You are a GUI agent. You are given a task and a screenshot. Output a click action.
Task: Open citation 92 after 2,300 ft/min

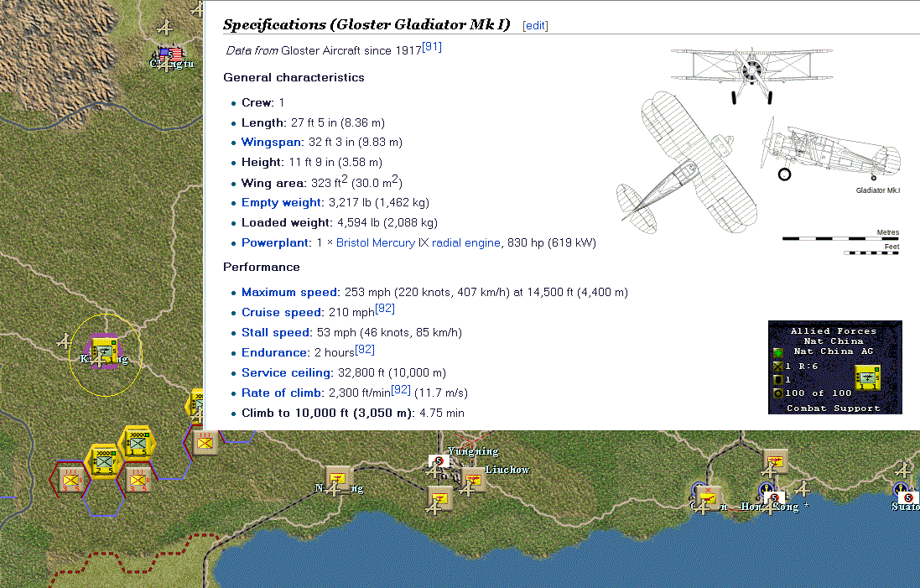click(402, 389)
